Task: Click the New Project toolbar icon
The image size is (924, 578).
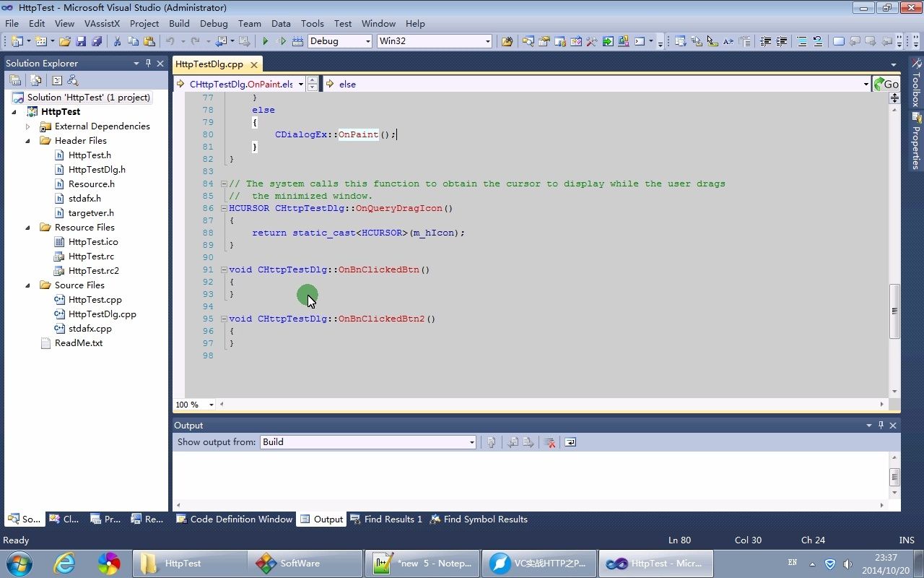Action: click(17, 41)
